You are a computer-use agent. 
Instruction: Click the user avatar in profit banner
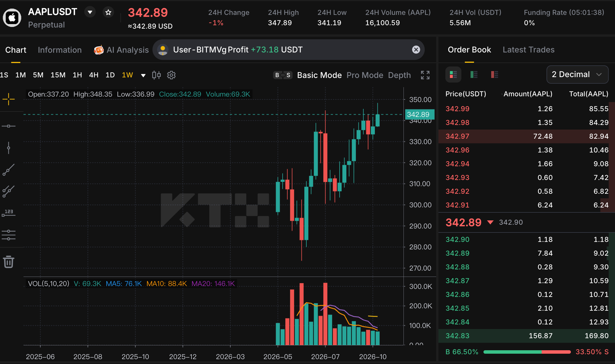pyautogui.click(x=163, y=50)
